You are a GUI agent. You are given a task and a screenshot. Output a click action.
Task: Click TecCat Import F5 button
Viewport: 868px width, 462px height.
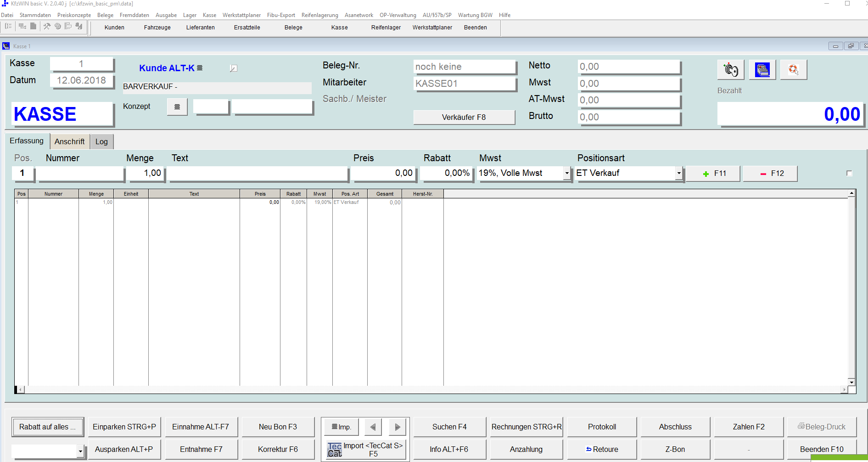point(366,450)
